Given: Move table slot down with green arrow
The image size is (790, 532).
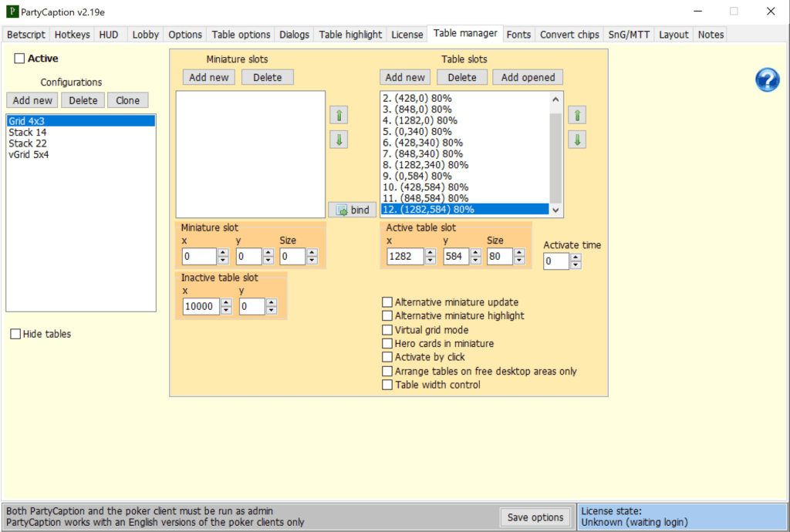Looking at the screenshot, I should coord(577,140).
